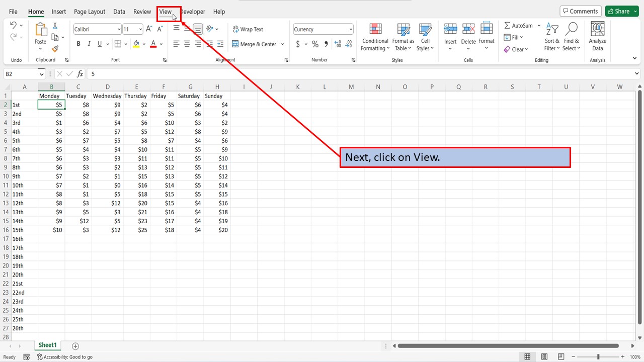Open the Review ribbon tab
The height and width of the screenshot is (362, 644).
tap(142, 12)
